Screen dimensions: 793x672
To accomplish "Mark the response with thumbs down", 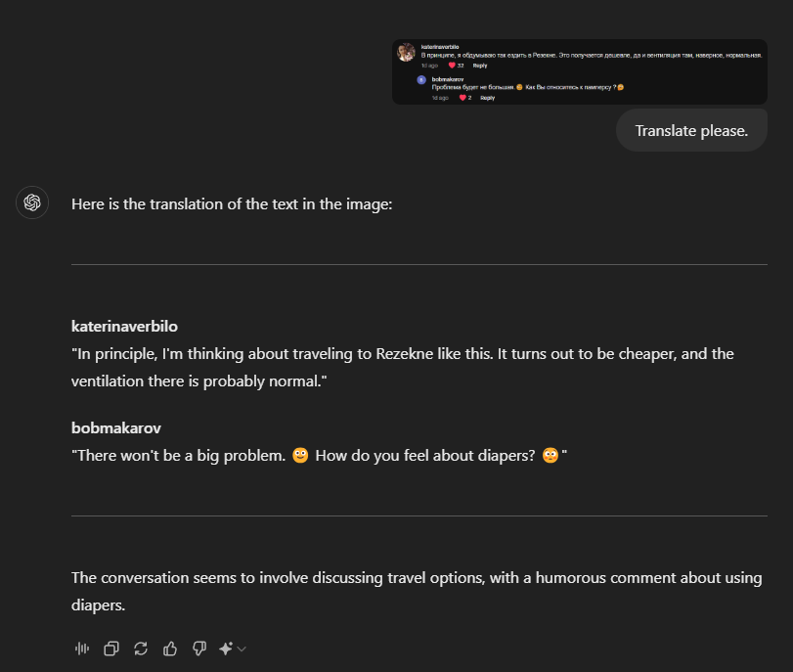I will [x=199, y=648].
